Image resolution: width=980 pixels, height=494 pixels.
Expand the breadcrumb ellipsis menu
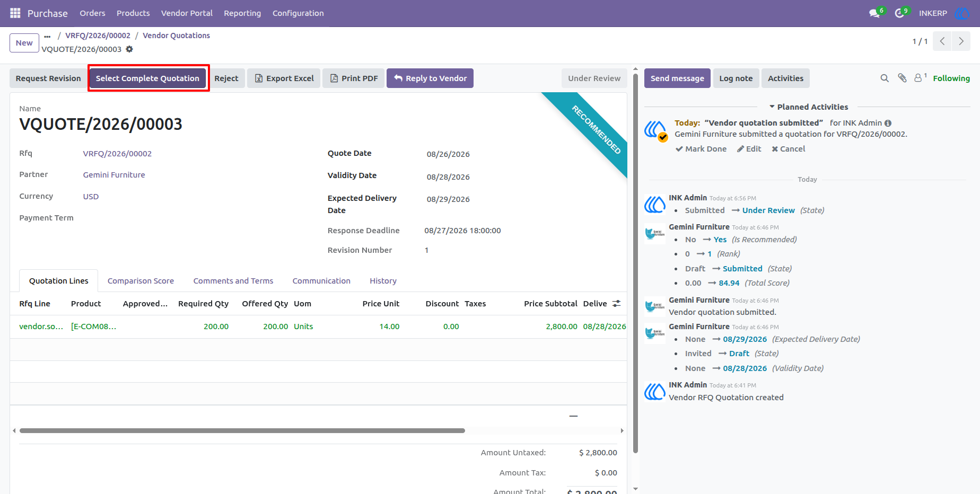point(47,36)
